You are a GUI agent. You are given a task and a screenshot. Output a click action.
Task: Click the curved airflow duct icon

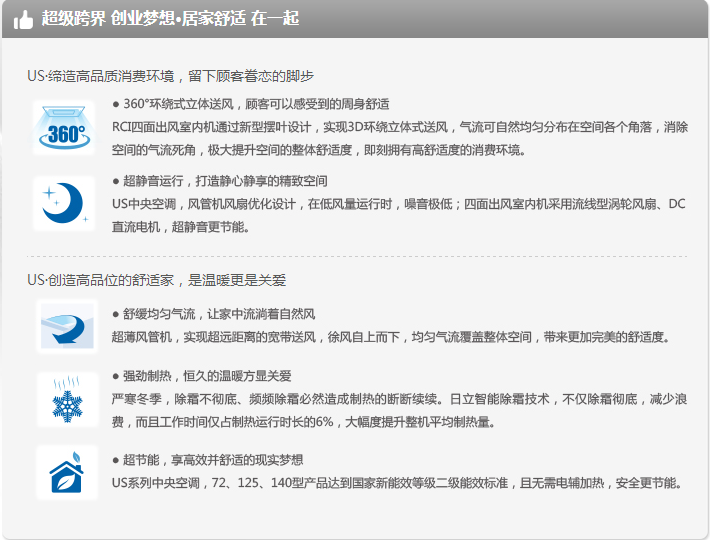pyautogui.click(x=67, y=326)
